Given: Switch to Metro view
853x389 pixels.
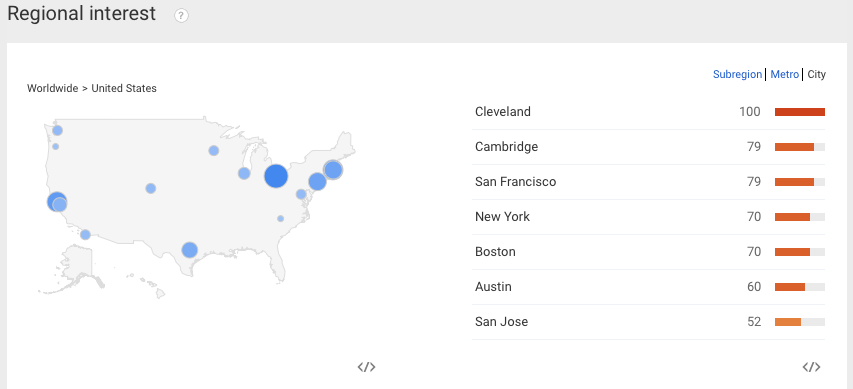Looking at the screenshot, I should (784, 75).
